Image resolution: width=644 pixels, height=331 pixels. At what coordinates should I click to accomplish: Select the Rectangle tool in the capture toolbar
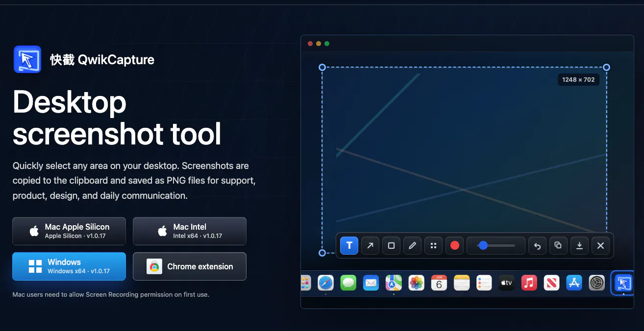point(391,245)
